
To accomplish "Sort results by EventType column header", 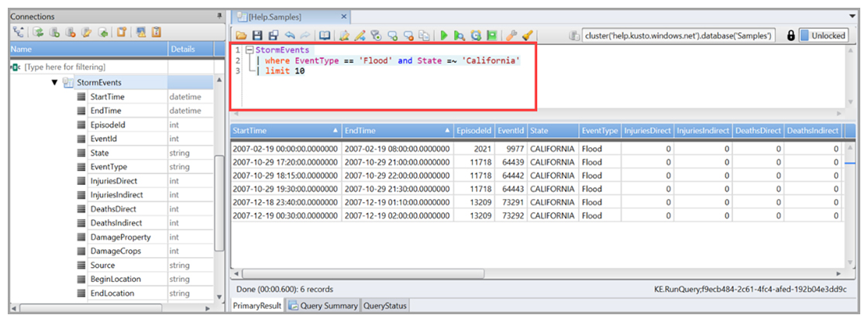I will [600, 131].
